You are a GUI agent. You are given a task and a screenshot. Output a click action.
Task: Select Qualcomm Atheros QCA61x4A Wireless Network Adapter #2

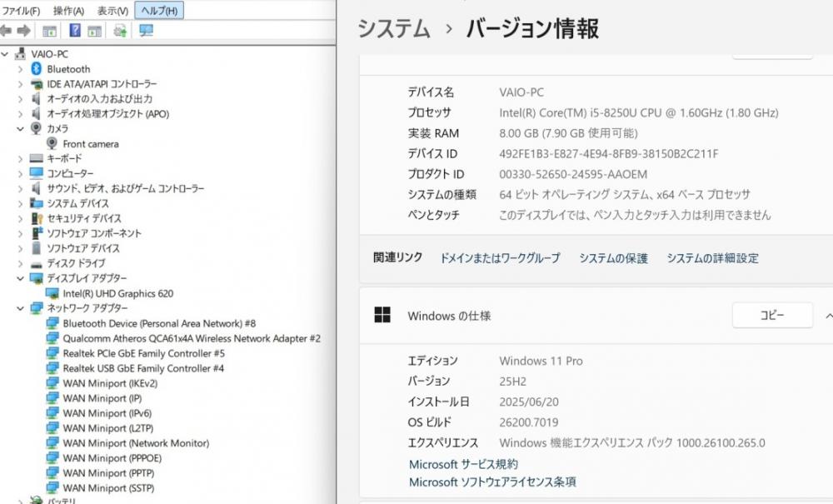192,338
